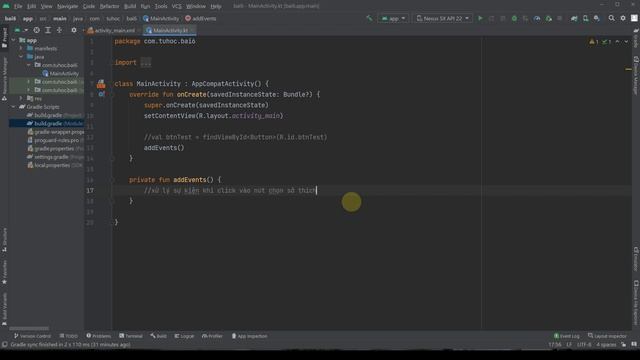Image resolution: width=640 pixels, height=360 pixels.
Task: Open the SDK Manager icon in toolbar
Action: [597, 18]
